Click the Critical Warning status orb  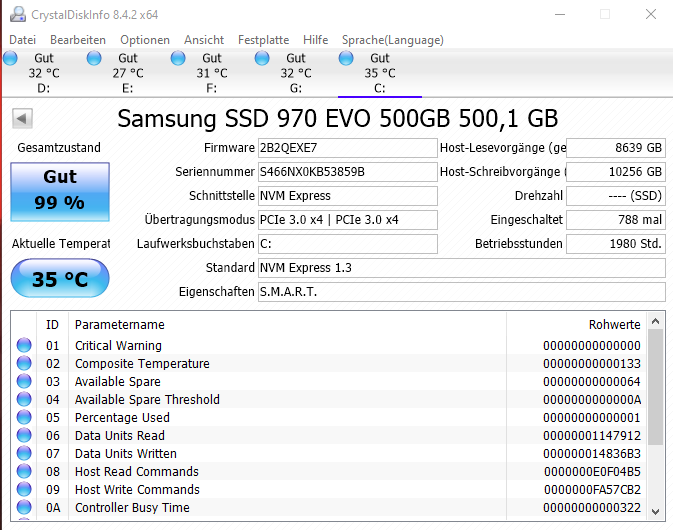(24, 345)
